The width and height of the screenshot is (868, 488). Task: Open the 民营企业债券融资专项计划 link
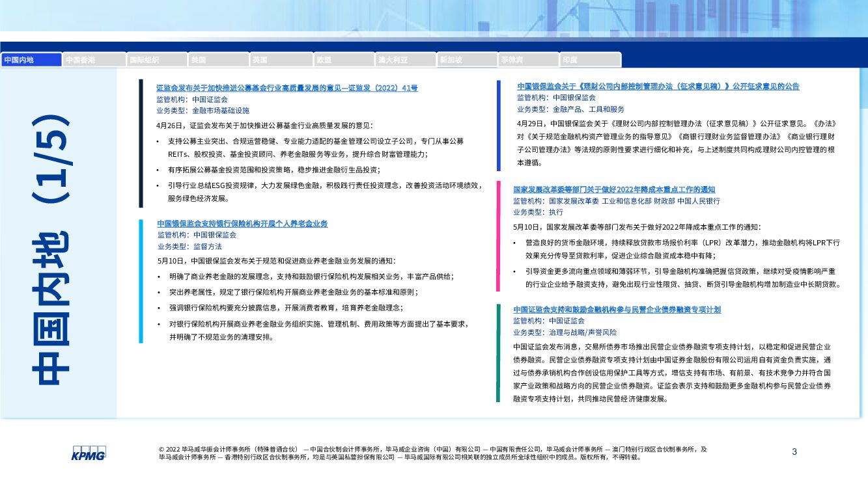pyautogui.click(x=617, y=310)
